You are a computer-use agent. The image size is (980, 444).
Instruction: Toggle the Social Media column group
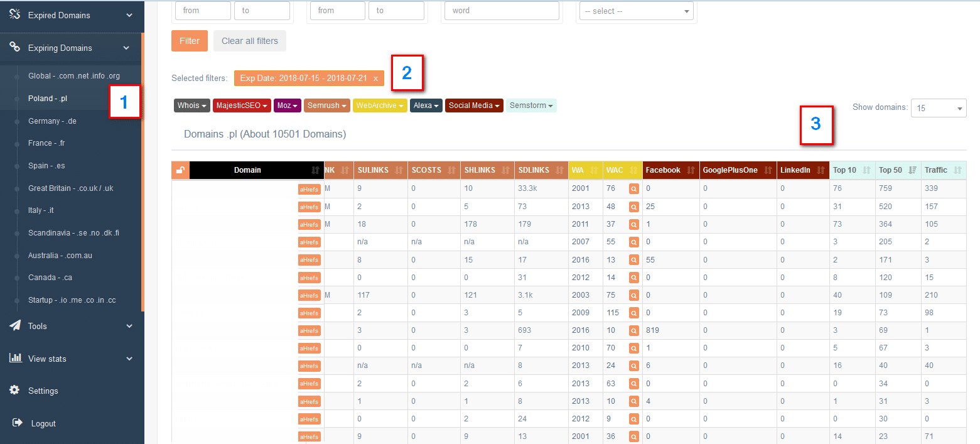pos(474,106)
